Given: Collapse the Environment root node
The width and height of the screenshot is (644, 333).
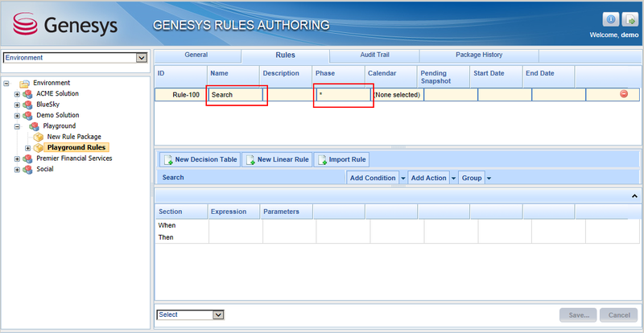Looking at the screenshot, I should [6, 84].
